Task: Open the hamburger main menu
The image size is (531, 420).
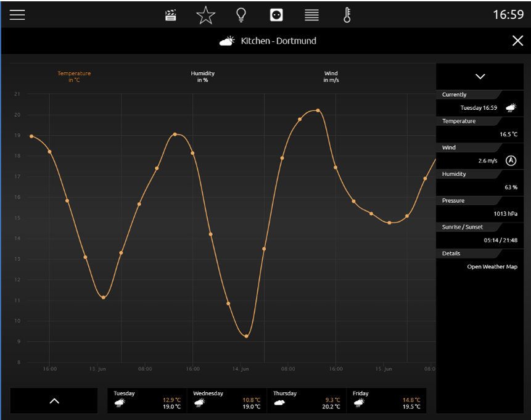Action: click(x=17, y=15)
